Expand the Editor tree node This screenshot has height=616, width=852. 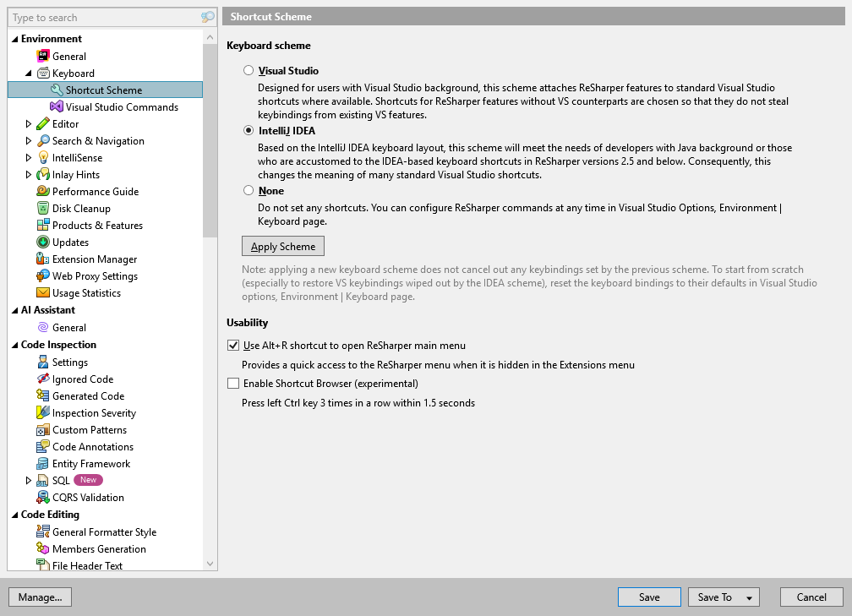coord(28,123)
